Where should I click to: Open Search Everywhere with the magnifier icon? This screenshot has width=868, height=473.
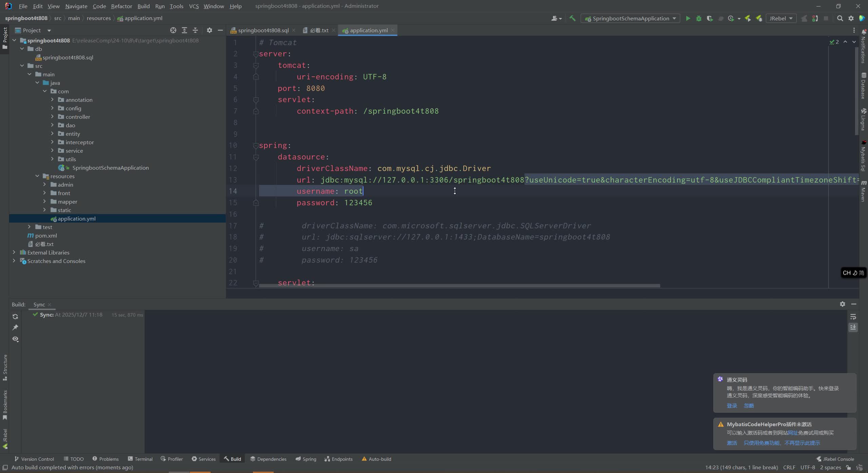click(x=840, y=18)
